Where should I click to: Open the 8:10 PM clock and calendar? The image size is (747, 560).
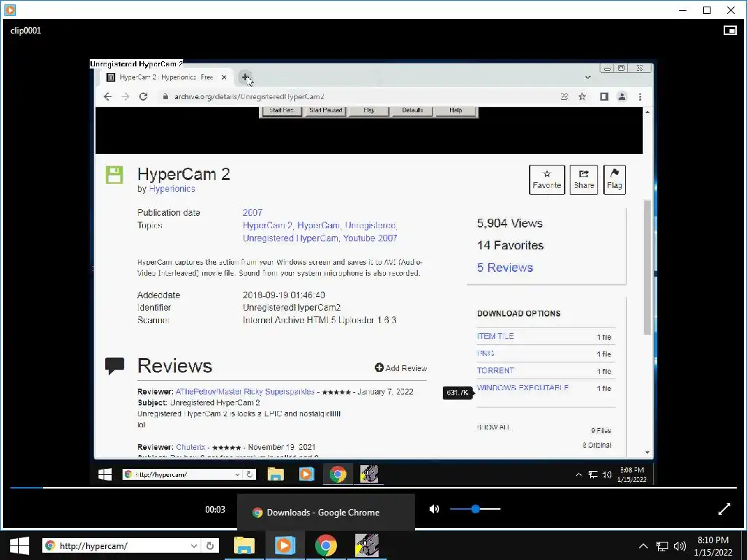click(x=713, y=546)
